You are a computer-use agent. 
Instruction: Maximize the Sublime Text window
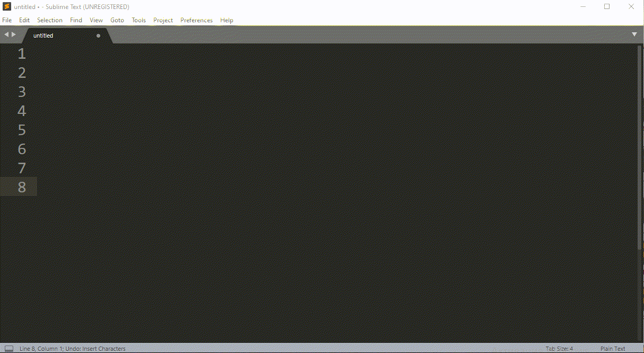[x=607, y=7]
